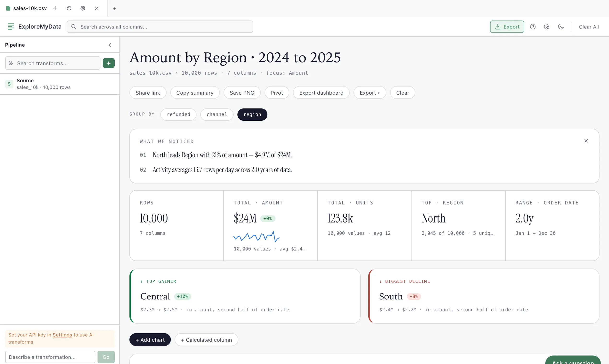Open file settings gear in the tab
This screenshot has height=364, width=609.
[83, 8]
